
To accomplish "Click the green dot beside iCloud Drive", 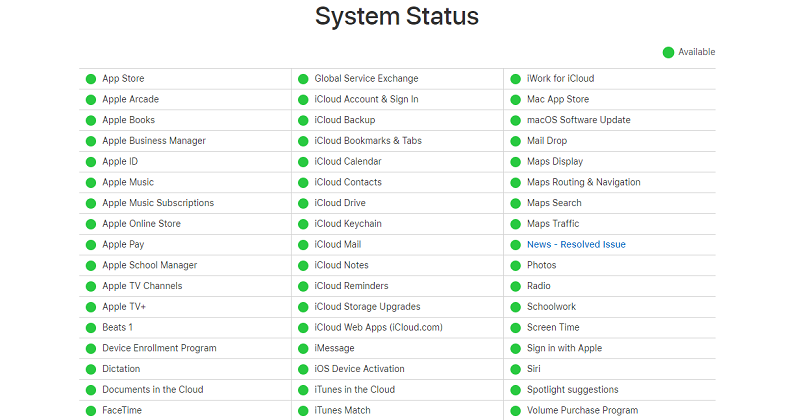I will click(303, 203).
